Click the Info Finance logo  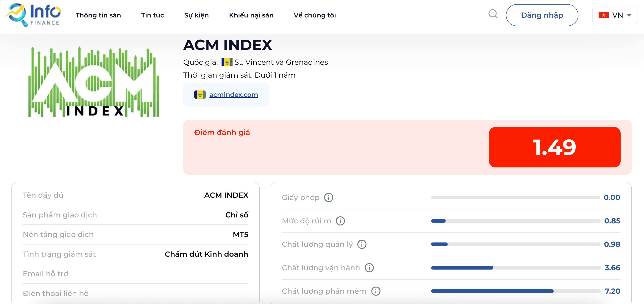(33, 15)
